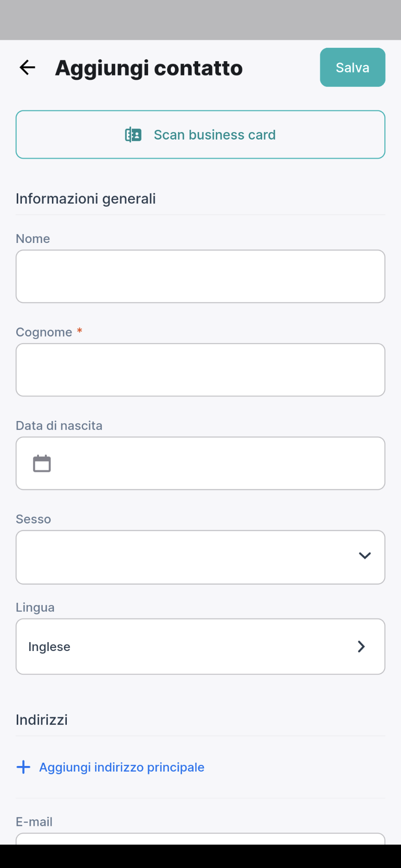The image size is (401, 868).
Task: Click the plus icon beside Aggiungi indirizzo
Action: click(x=23, y=767)
